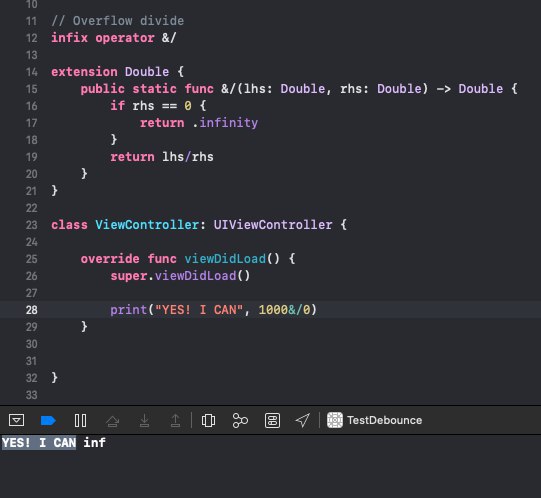
Task: Click the print call on line 28
Action: [x=129, y=310]
